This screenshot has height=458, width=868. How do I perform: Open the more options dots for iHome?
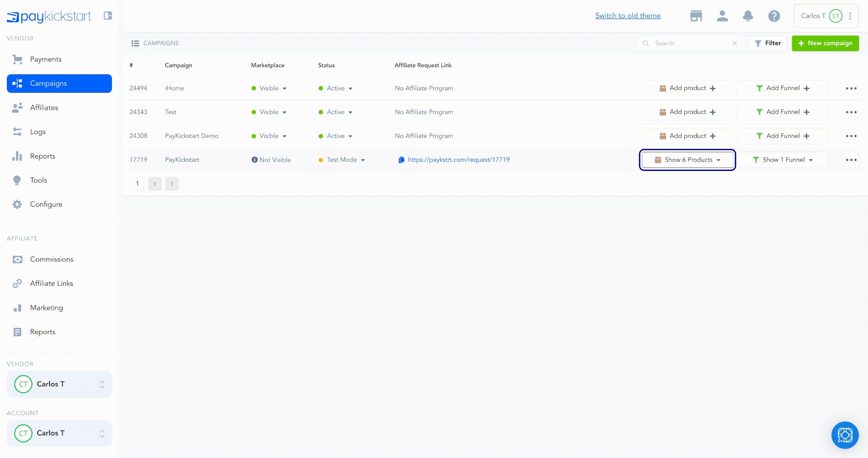point(851,89)
